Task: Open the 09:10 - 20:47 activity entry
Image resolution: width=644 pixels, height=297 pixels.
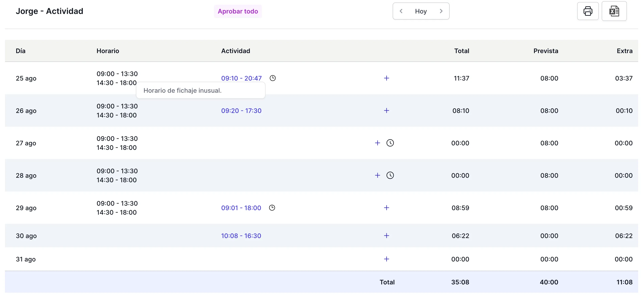Action: (x=241, y=78)
